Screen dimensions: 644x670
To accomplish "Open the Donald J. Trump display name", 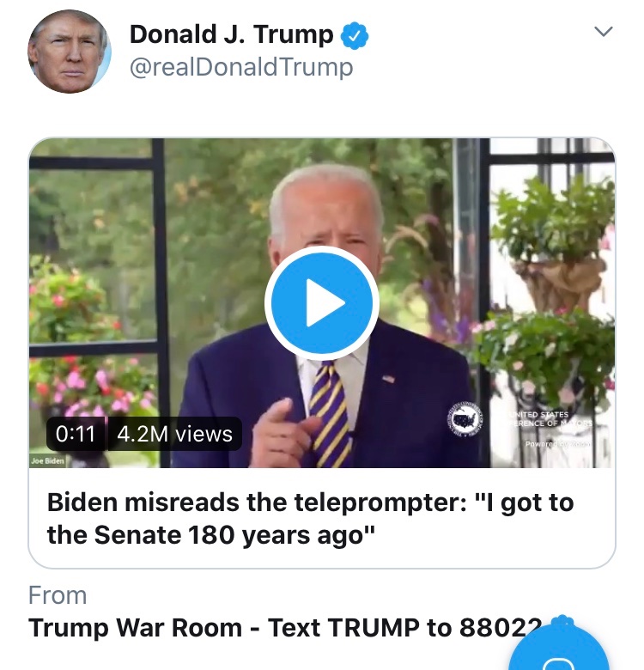I will (231, 34).
